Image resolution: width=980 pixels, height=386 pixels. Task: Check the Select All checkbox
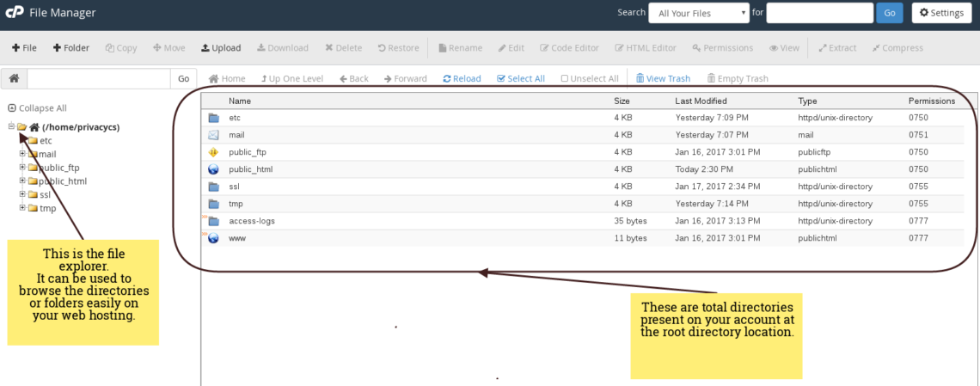(x=501, y=79)
